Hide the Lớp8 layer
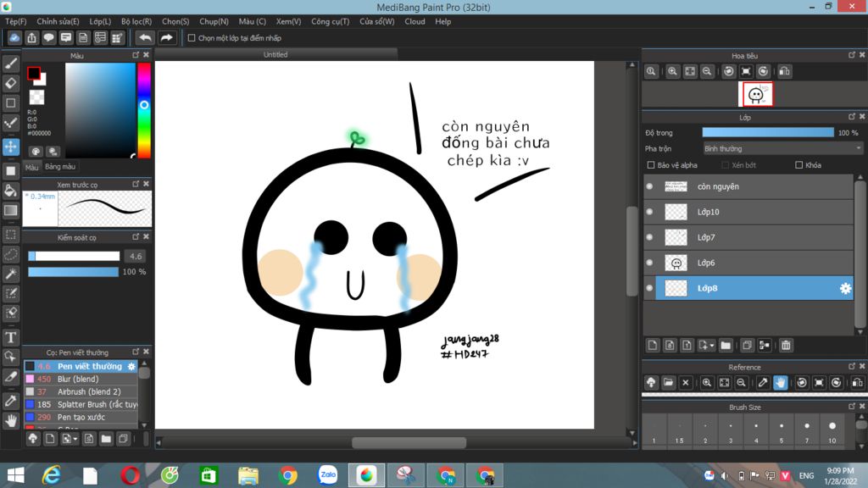 tap(650, 288)
